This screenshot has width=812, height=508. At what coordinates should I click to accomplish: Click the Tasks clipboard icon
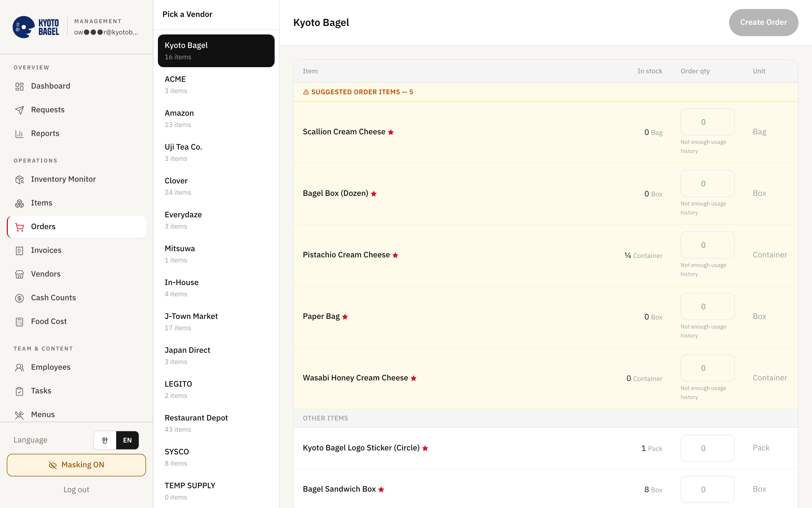coord(19,391)
